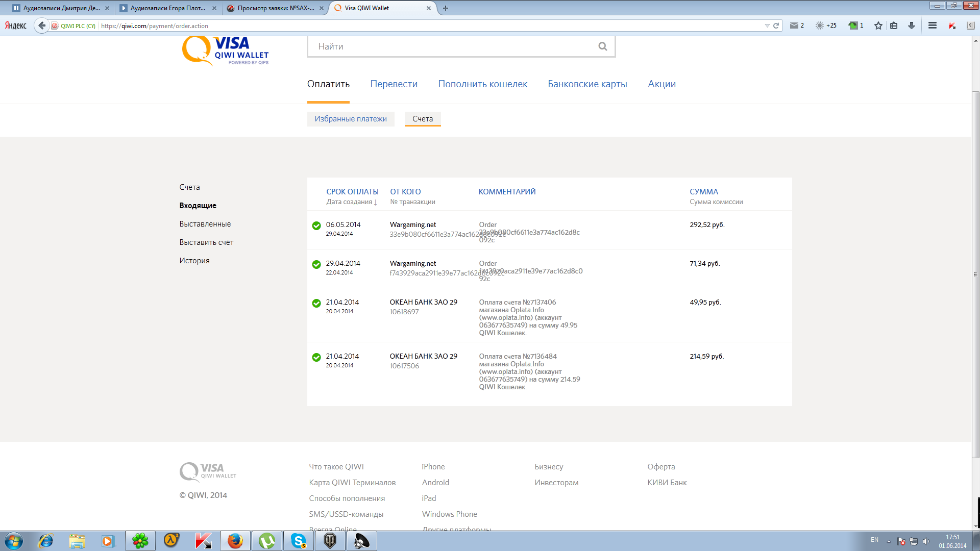Viewport: 980px width, 551px height.
Task: Close the Visa QIWI Wallet tab
Action: (x=428, y=8)
